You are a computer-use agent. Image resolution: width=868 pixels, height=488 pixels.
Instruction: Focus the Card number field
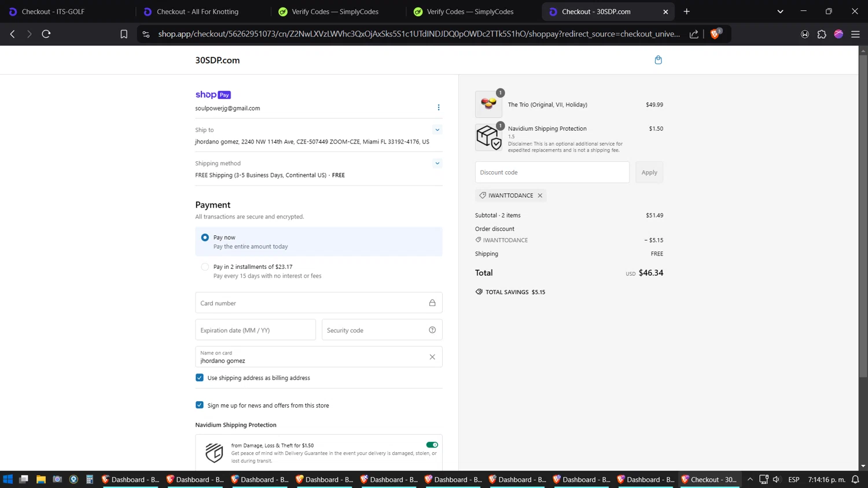[x=319, y=303]
